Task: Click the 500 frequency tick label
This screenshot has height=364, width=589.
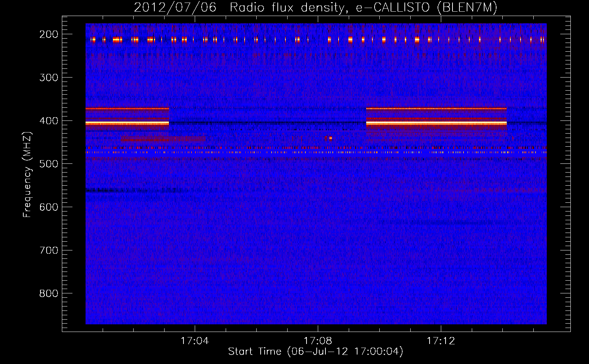Action: click(x=49, y=164)
